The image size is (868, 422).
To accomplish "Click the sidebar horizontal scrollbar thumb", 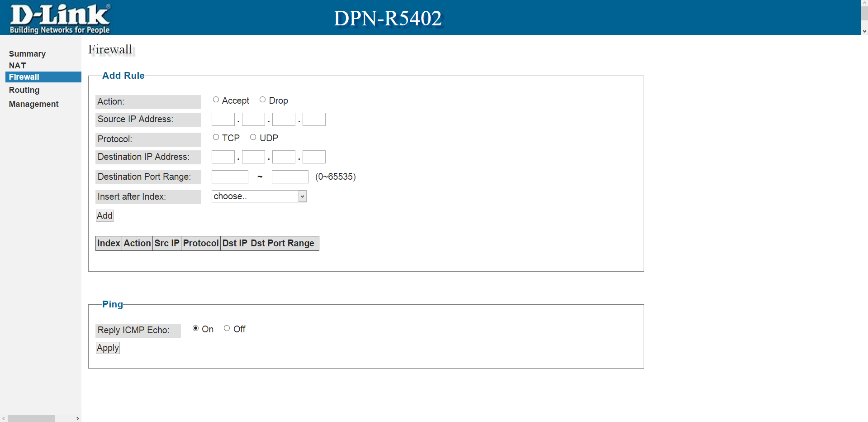I will coord(31,418).
